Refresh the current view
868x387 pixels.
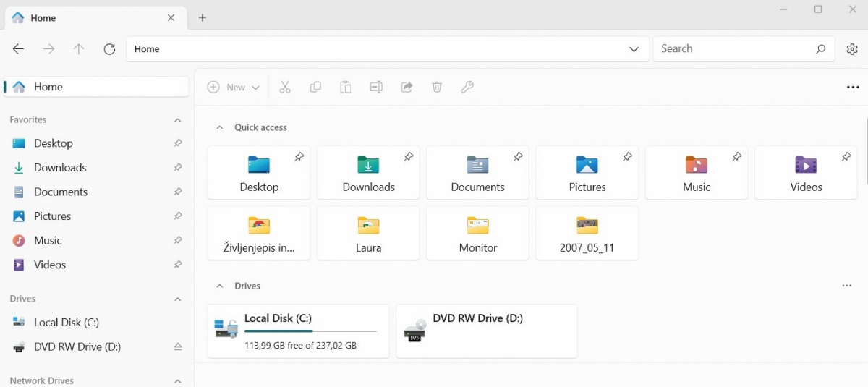click(x=109, y=49)
